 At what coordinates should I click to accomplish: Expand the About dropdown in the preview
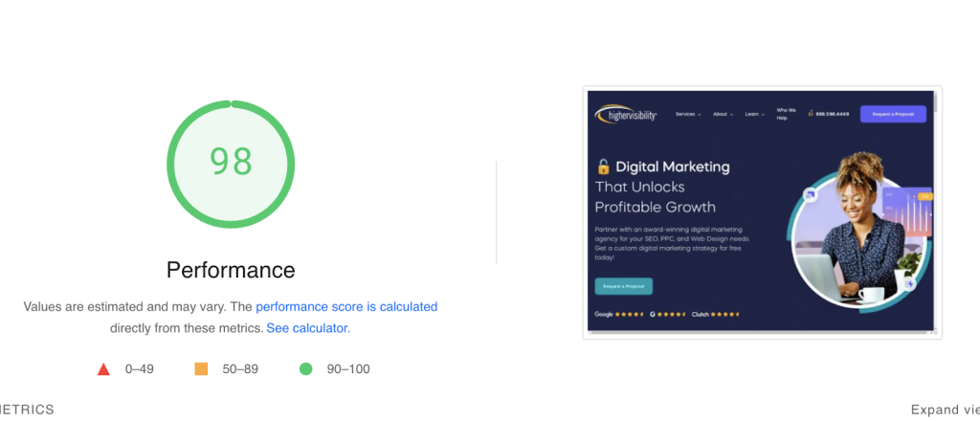[723, 114]
